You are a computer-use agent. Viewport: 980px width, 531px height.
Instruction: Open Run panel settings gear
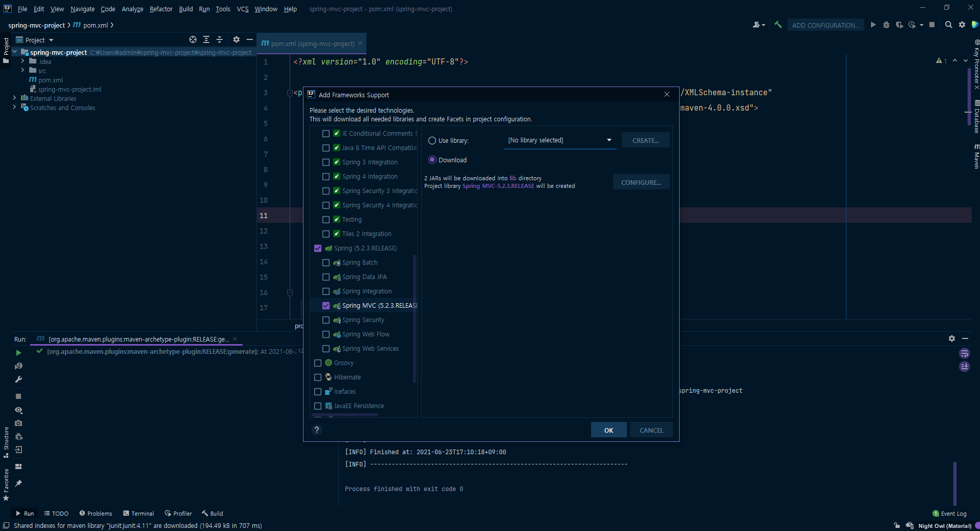pyautogui.click(x=952, y=338)
